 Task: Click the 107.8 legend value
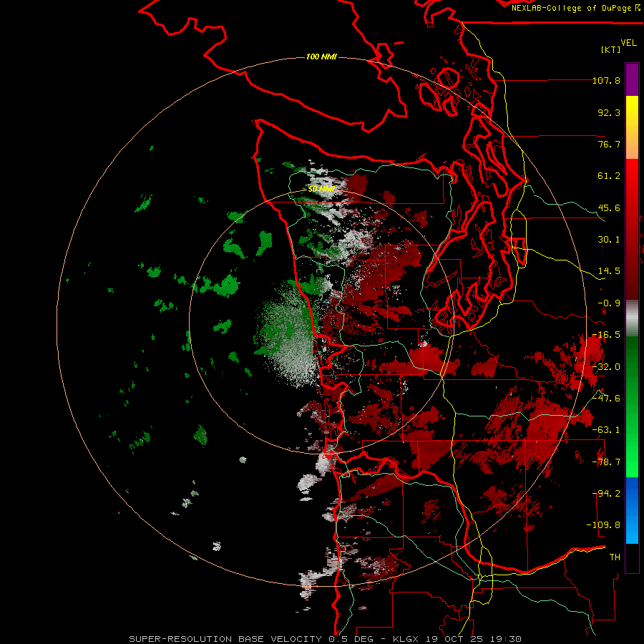[606, 80]
